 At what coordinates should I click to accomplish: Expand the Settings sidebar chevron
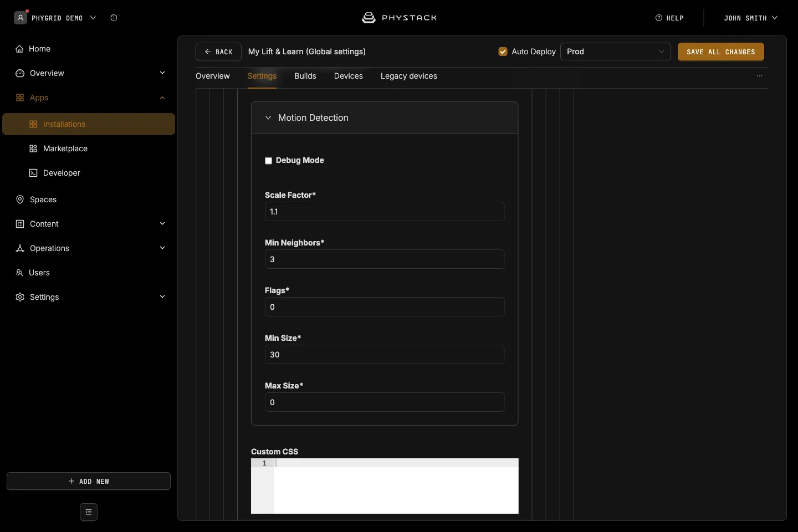pyautogui.click(x=162, y=296)
